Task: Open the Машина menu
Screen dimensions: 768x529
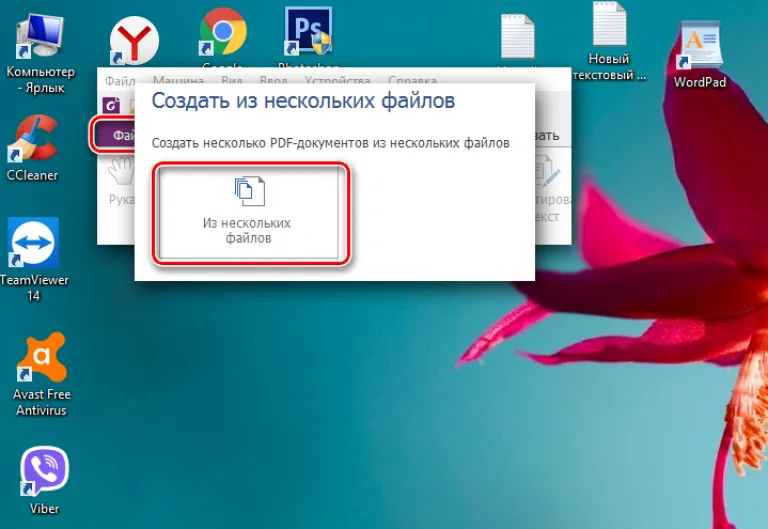Action: tap(178, 81)
